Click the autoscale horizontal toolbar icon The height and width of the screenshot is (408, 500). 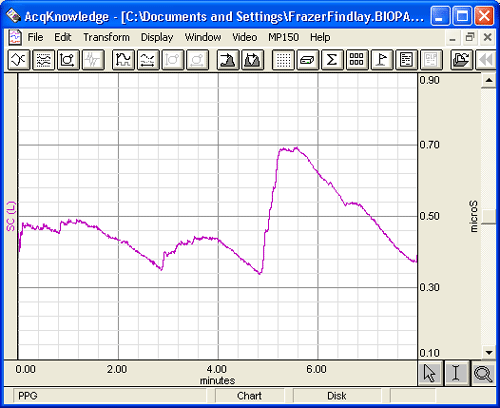point(148,60)
